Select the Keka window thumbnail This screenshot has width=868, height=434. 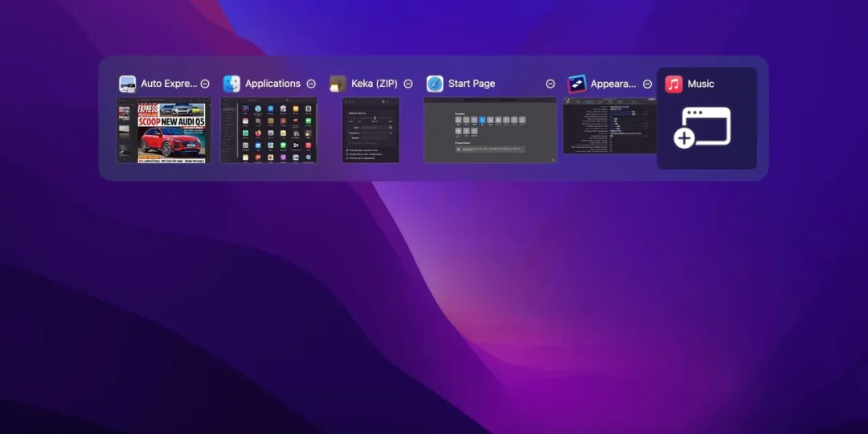click(x=371, y=131)
